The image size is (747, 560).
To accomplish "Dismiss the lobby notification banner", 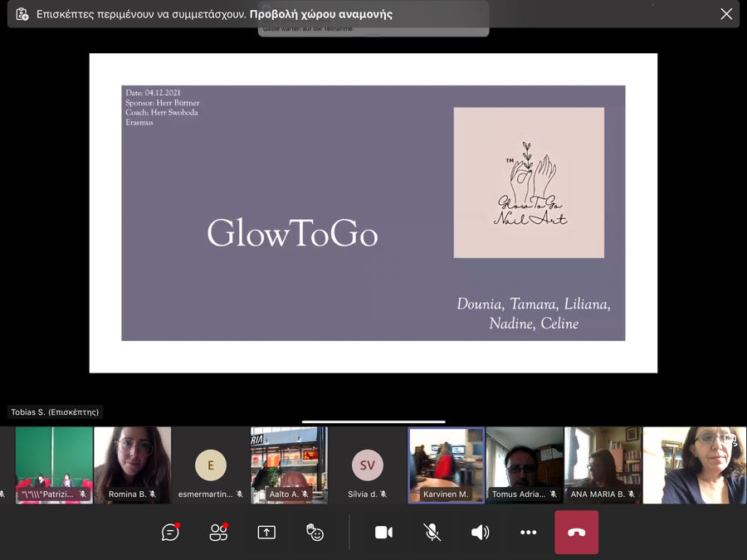I will (726, 14).
